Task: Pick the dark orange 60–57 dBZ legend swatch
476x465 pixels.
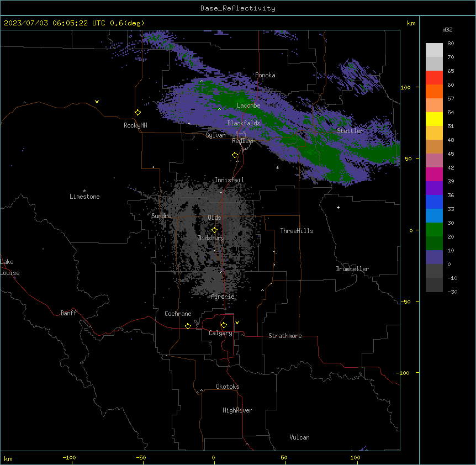Action: pyautogui.click(x=434, y=91)
